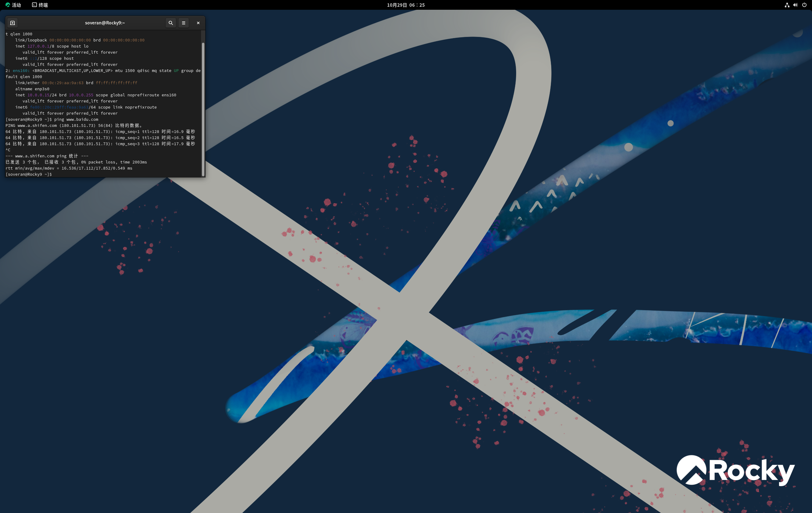Viewport: 812px width, 513px height.
Task: Click the 10.0.0.15 IP address text
Action: click(38, 95)
